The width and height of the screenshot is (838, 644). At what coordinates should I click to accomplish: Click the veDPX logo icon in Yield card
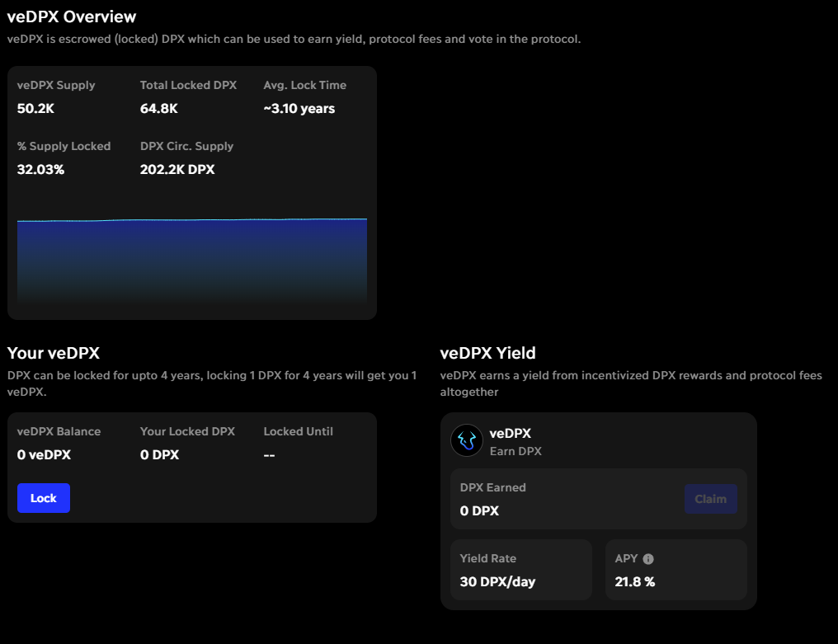coord(467,440)
